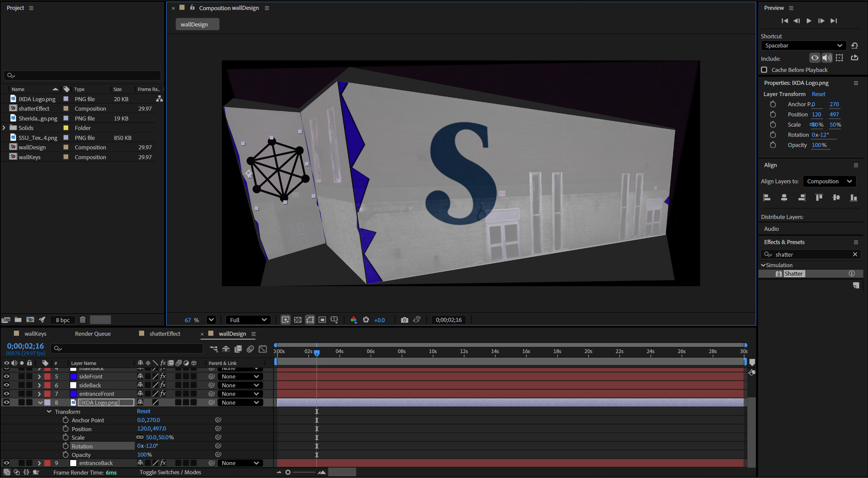Open Color Management settings via the color wheel icon
Screen dimensions: 868x478
point(353,319)
